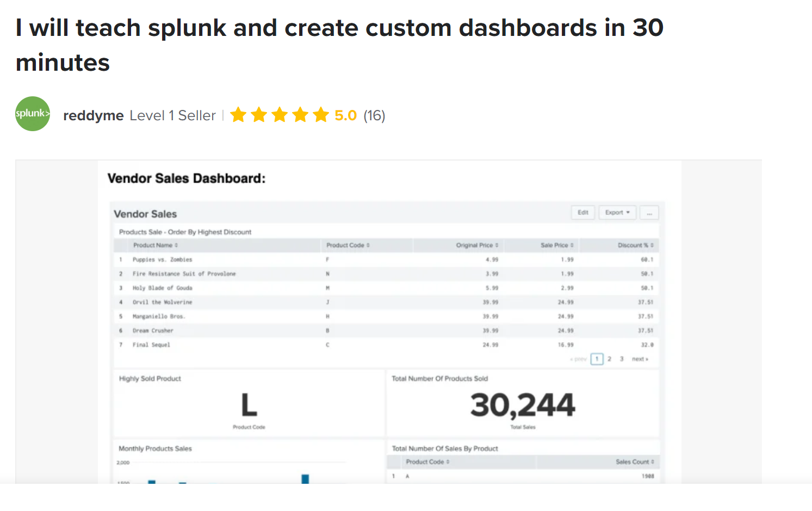Go to page 3 in pagination
Viewport: 812px width, 511px height.
click(x=622, y=359)
